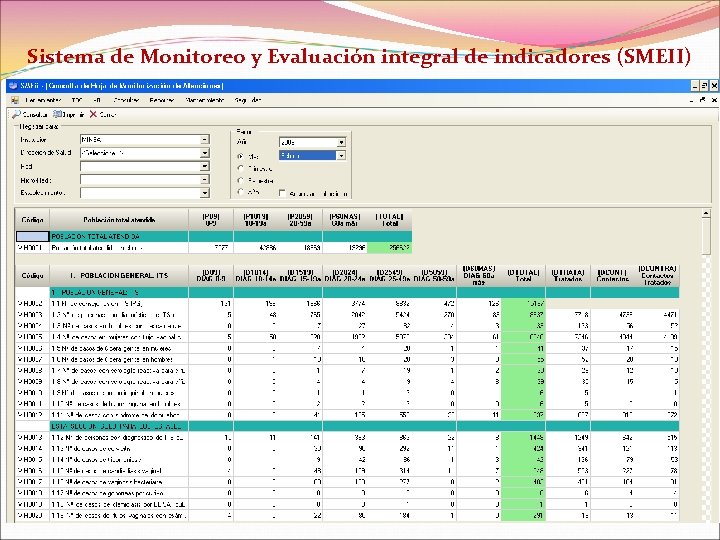Image resolution: width=720 pixels, height=540 pixels.
Task: Select the Semestre radio button
Action: [241, 180]
